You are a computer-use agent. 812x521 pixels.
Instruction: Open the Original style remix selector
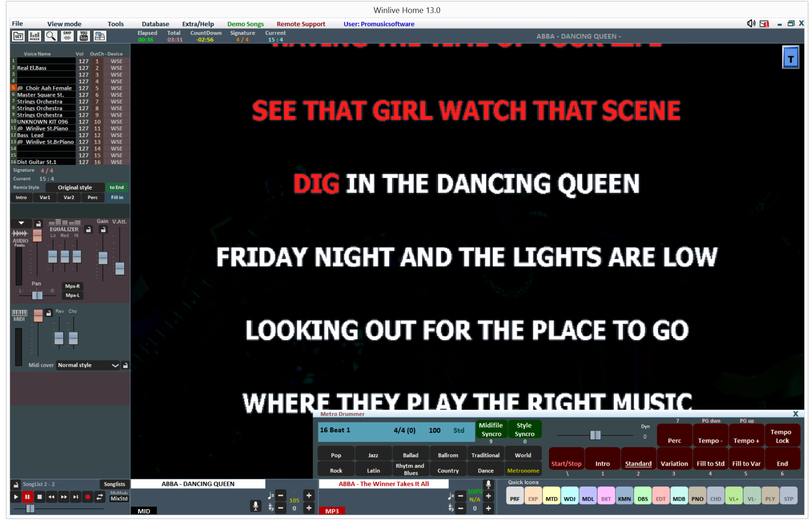click(75, 188)
